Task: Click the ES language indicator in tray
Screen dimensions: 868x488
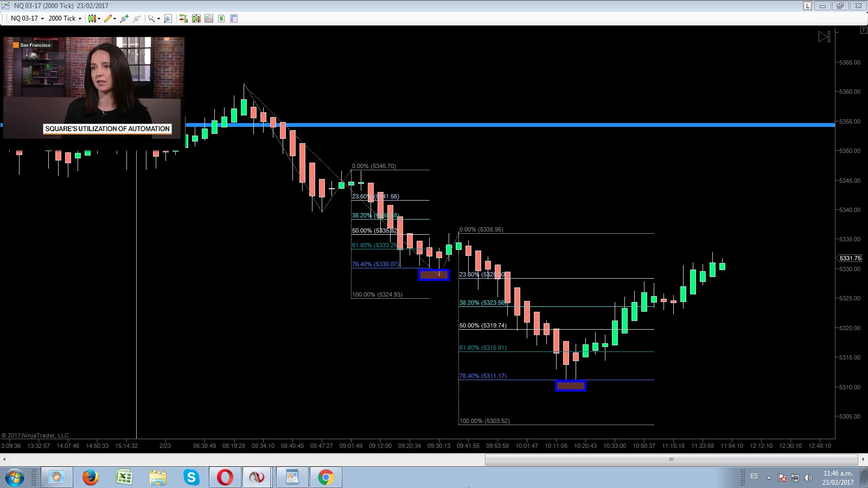Action: coord(754,477)
